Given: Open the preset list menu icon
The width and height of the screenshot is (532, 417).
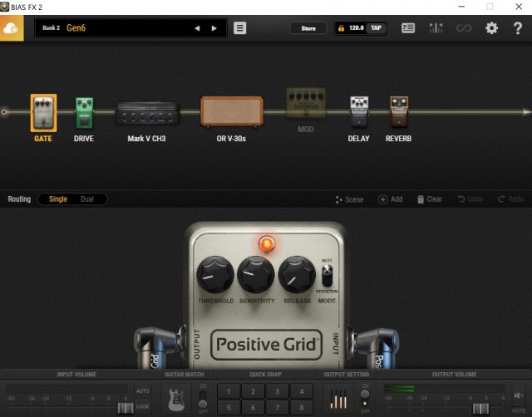Looking at the screenshot, I should tap(239, 28).
